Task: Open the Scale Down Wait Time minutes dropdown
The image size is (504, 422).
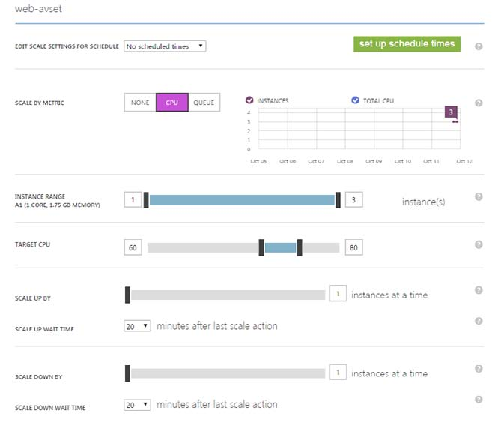Action: point(137,405)
